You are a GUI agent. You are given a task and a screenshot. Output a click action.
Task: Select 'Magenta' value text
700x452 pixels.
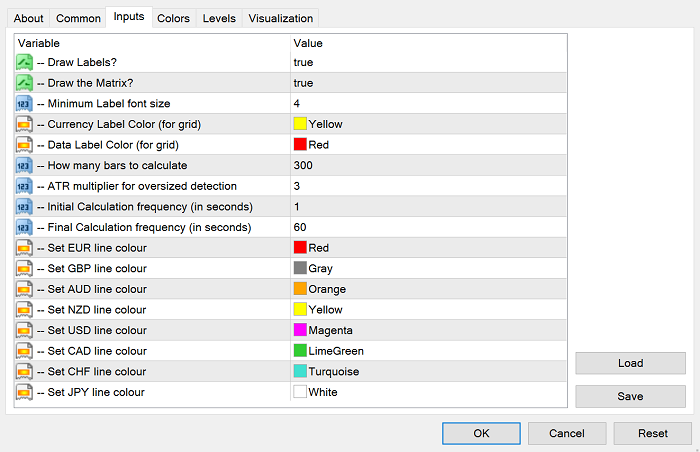click(x=330, y=331)
